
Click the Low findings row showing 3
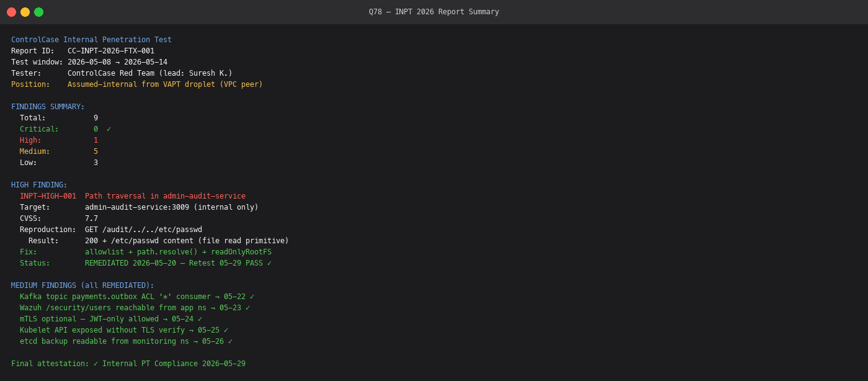(x=59, y=163)
